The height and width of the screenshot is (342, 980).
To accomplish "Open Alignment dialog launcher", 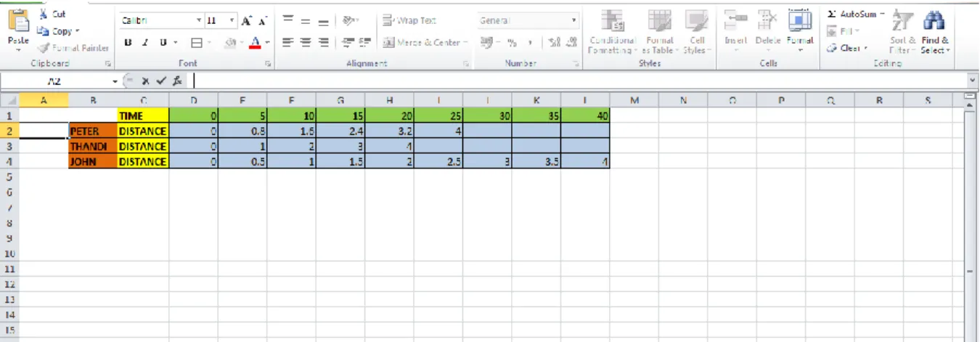I will [465, 64].
